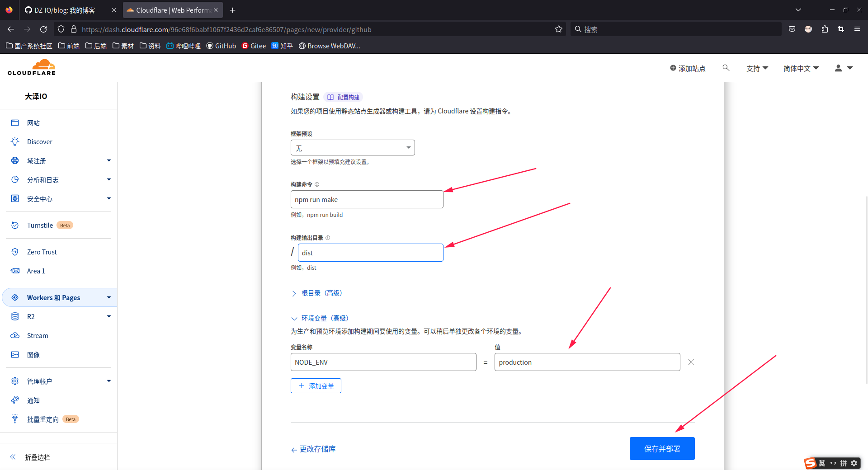The width and height of the screenshot is (868, 470).
Task: Click the 保存并部署 deploy button
Action: coord(661,448)
